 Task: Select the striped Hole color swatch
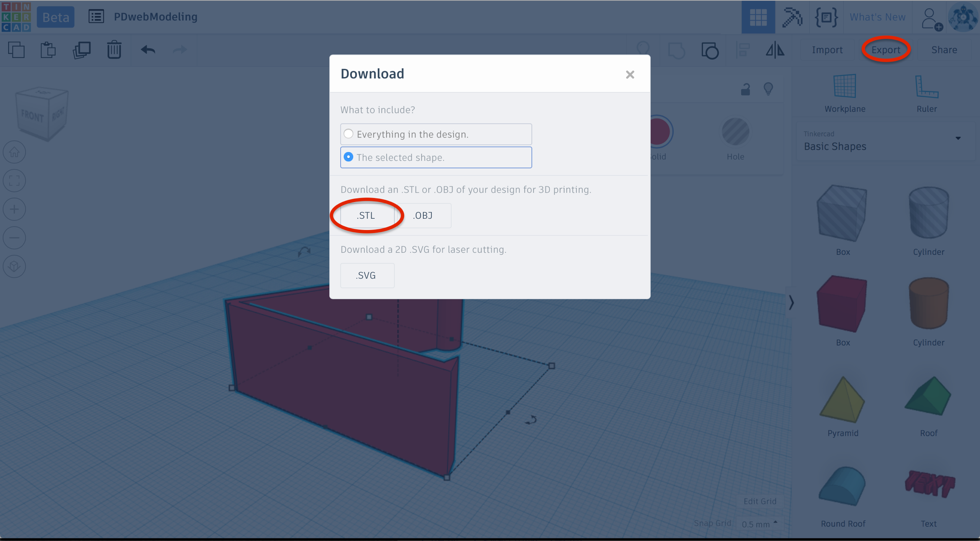click(735, 132)
